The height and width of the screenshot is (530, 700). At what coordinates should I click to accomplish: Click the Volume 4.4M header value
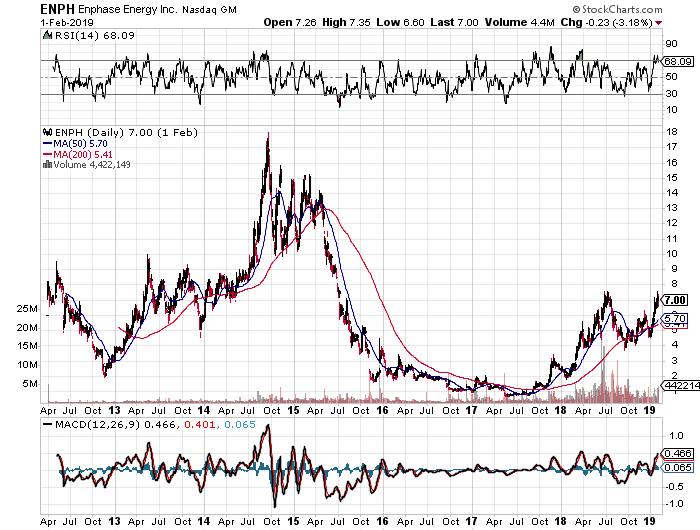[520, 22]
